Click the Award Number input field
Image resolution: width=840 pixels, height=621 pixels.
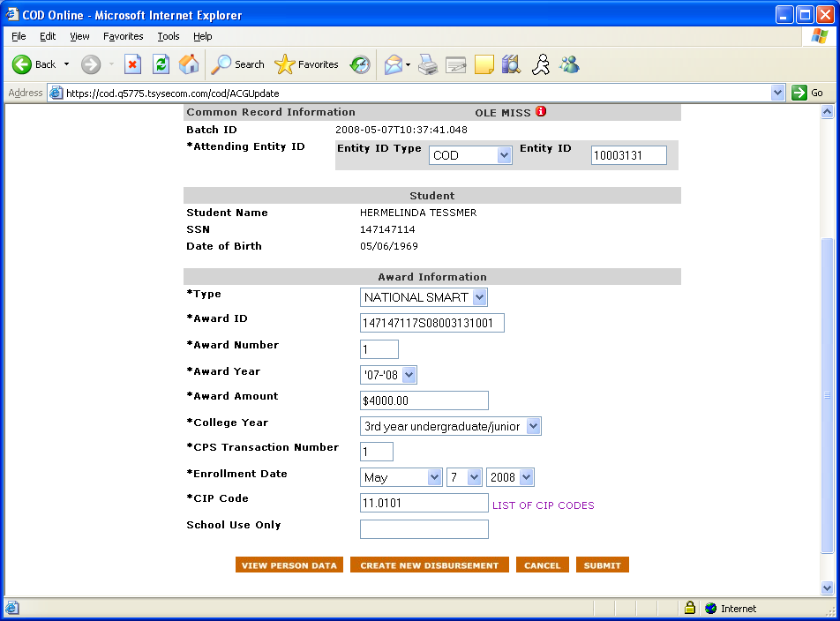[379, 349]
